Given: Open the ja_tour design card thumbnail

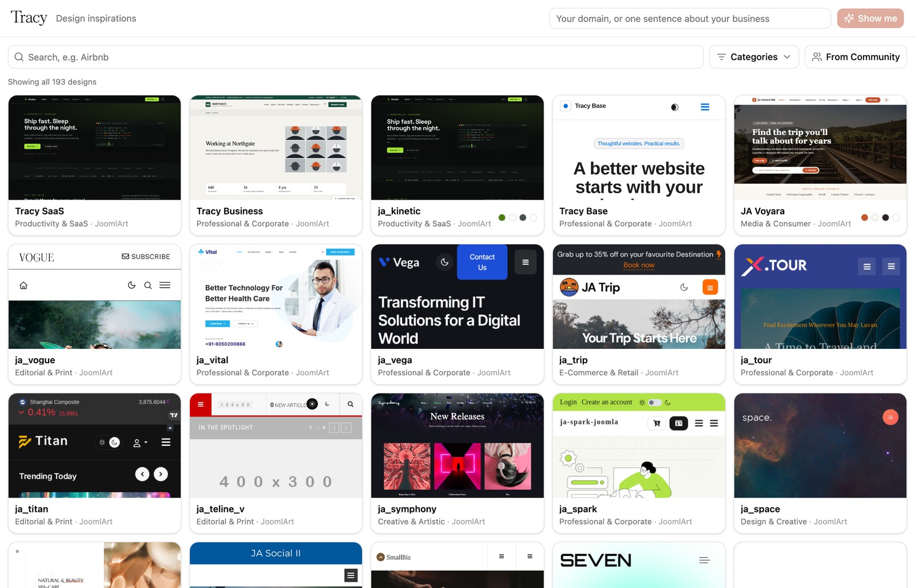Looking at the screenshot, I should tap(820, 297).
